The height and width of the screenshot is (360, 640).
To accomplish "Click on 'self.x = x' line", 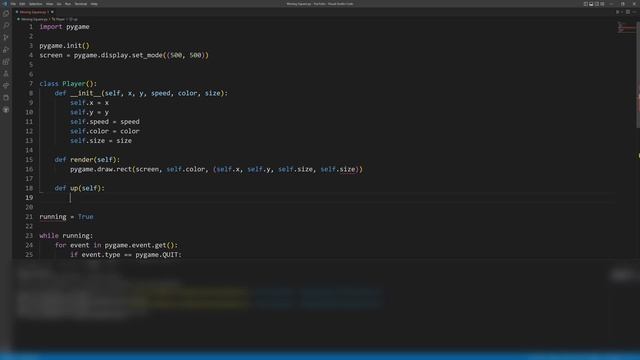I will tap(89, 102).
